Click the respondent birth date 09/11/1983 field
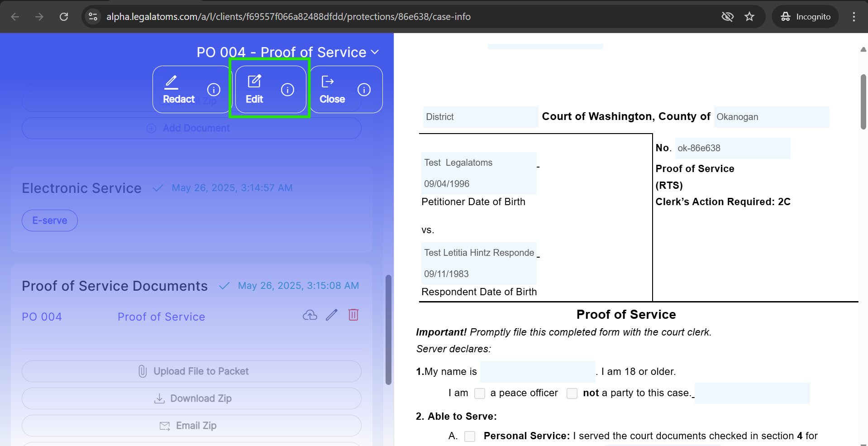 pyautogui.click(x=479, y=274)
